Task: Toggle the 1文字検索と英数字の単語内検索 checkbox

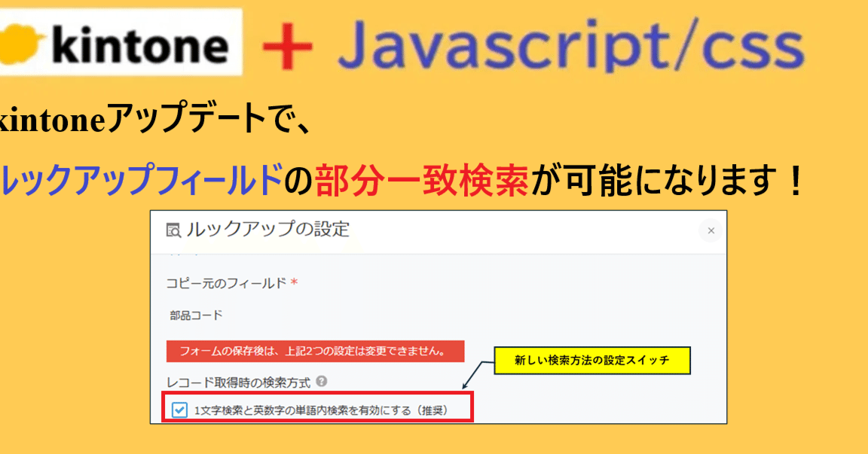Action: (179, 410)
